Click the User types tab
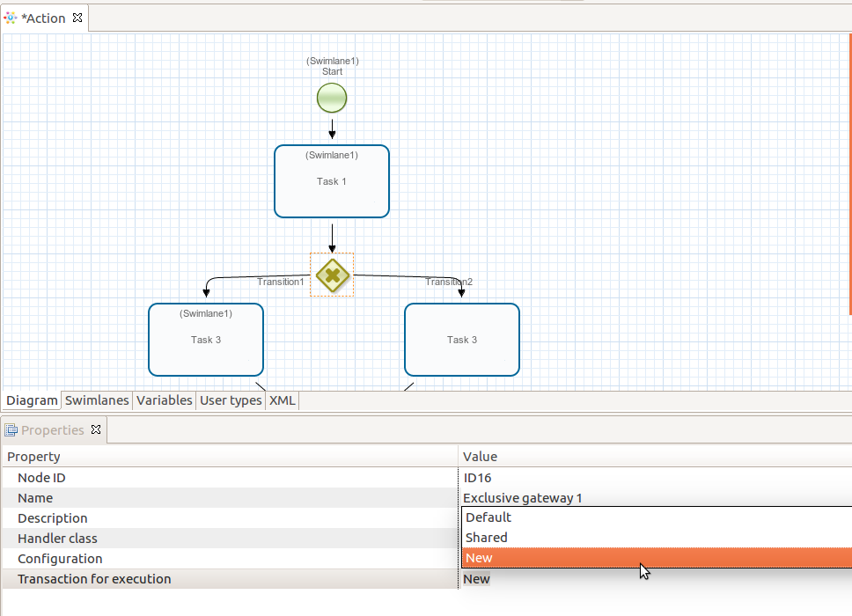Viewport: 852px width, 616px height. 231,400
